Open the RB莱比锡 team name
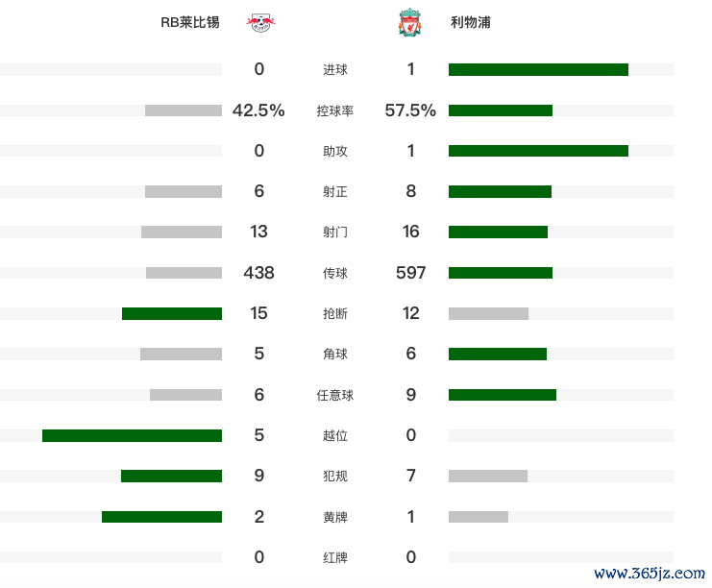 190,22
